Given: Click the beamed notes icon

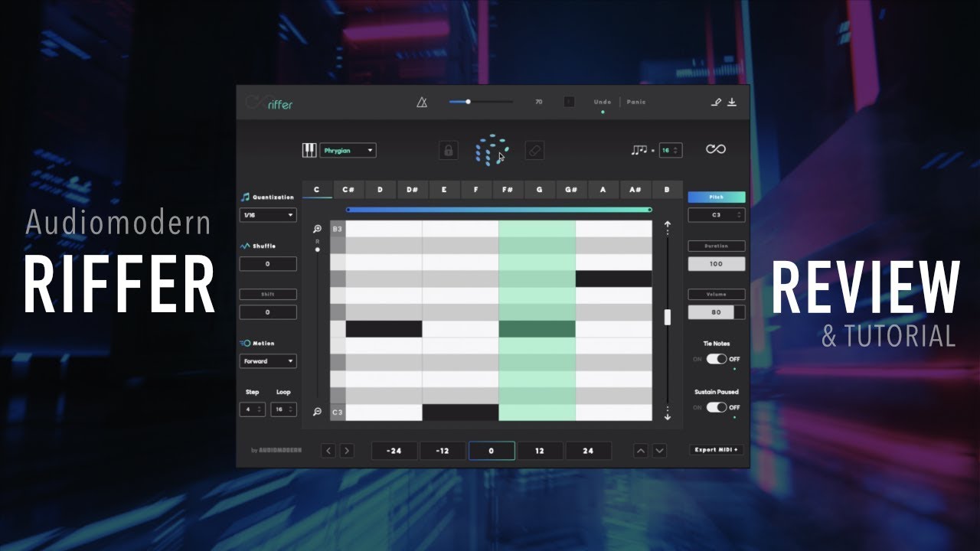Looking at the screenshot, I should click(x=639, y=150).
